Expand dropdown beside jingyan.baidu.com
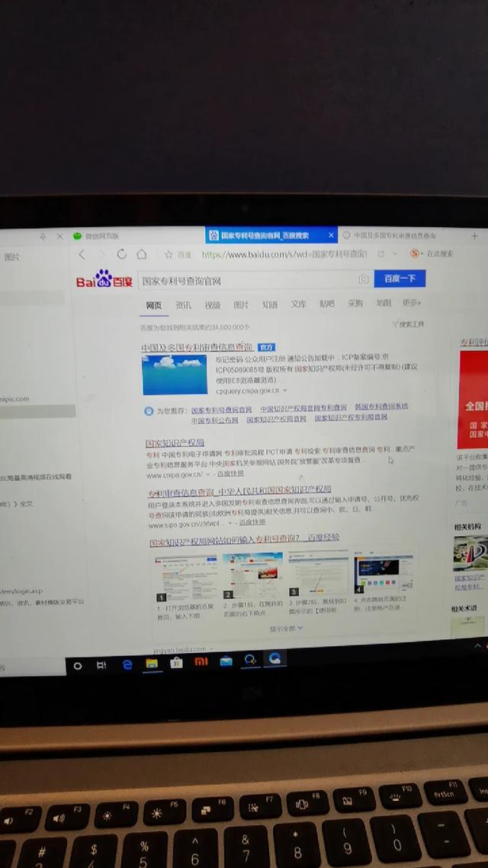The width and height of the screenshot is (488, 868). click(213, 649)
